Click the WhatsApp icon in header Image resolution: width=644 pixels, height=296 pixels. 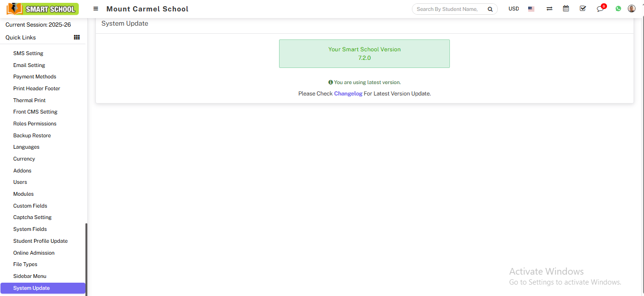click(x=618, y=9)
